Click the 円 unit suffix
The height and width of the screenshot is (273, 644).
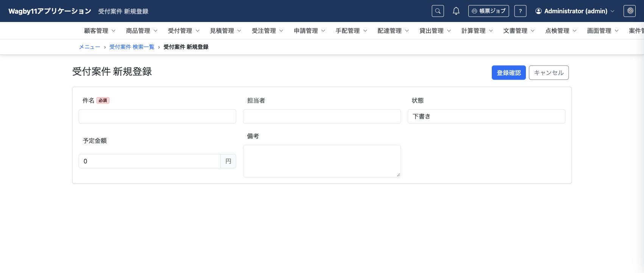[x=228, y=161]
